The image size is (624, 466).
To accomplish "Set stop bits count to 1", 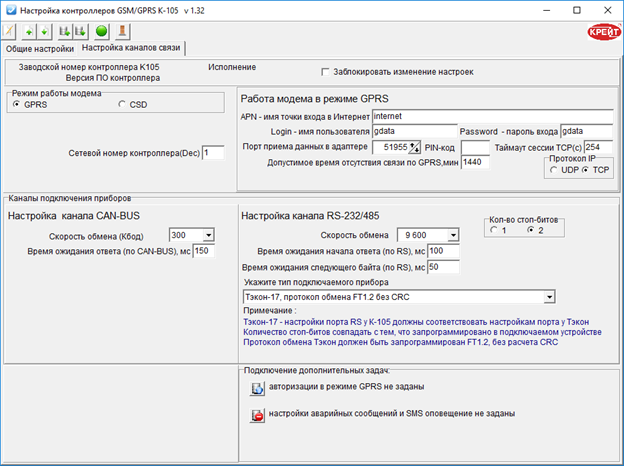I will click(494, 230).
